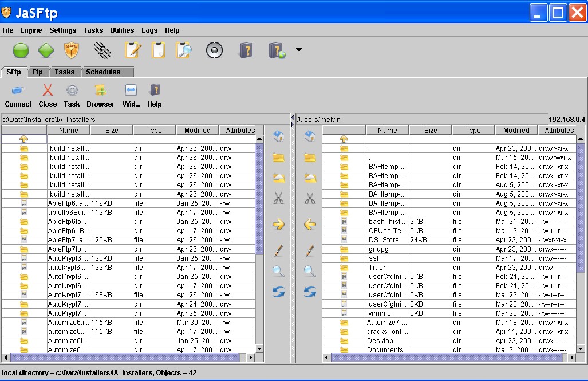Click local pane vertical scrollbar thumb
The image size is (588, 381).
click(x=259, y=199)
